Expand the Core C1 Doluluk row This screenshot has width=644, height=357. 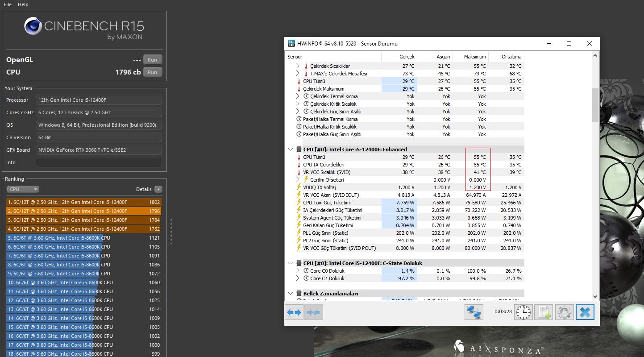[x=298, y=278]
